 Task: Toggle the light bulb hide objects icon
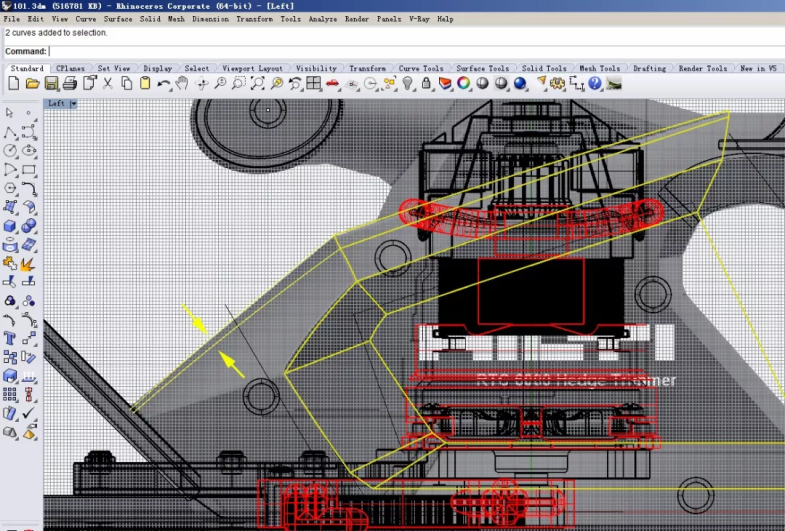tap(407, 83)
